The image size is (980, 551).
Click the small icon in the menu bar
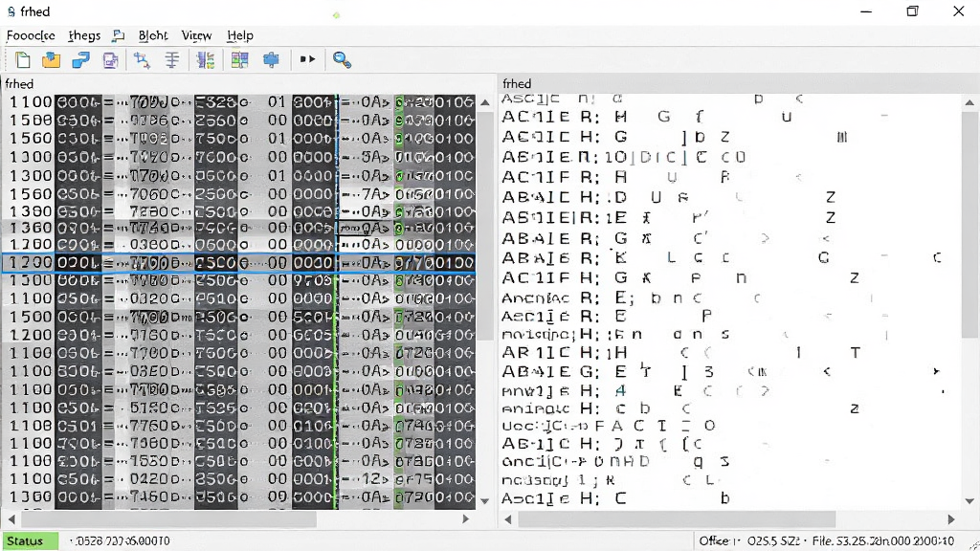(x=118, y=35)
